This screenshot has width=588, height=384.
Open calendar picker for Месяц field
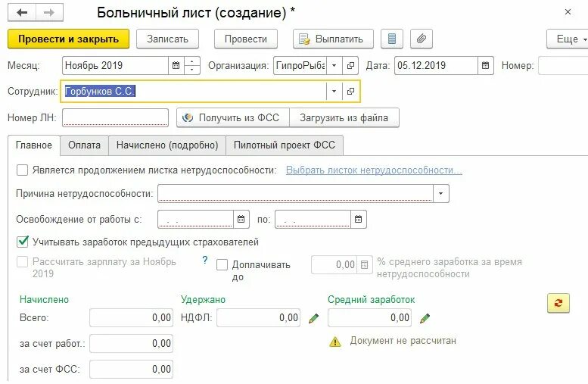point(176,66)
